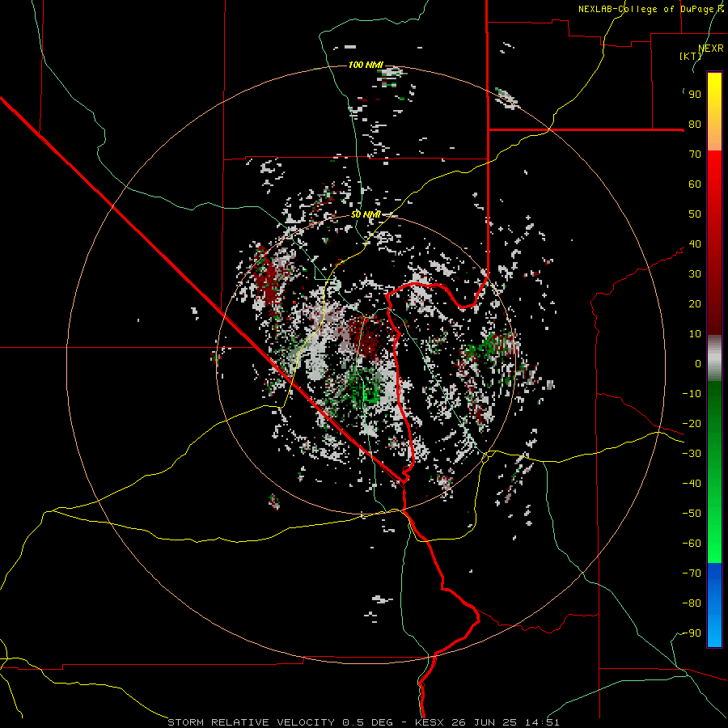Click the 30 value on the velocity scale
728x728 pixels.
pyautogui.click(x=695, y=274)
